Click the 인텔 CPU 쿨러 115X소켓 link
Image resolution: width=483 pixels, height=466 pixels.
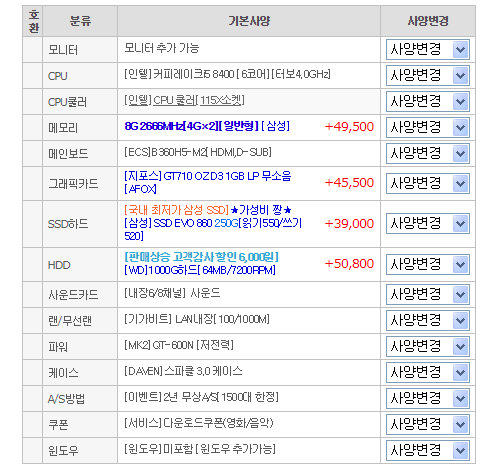click(184, 100)
